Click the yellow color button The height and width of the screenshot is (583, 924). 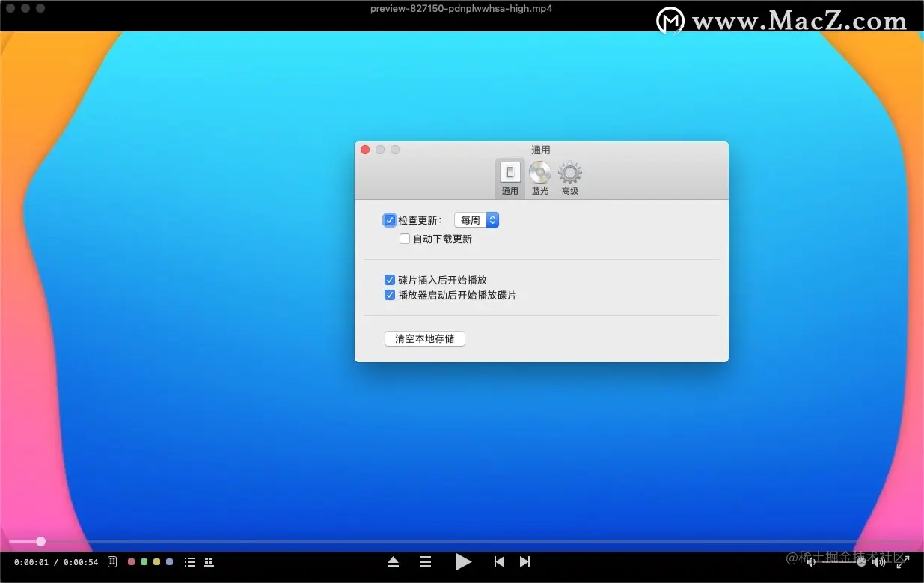[156, 561]
